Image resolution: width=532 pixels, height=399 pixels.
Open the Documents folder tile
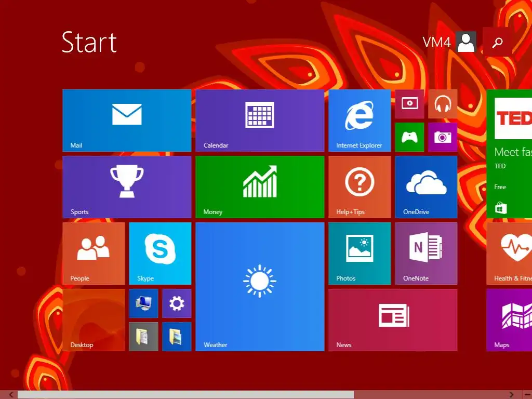click(143, 337)
